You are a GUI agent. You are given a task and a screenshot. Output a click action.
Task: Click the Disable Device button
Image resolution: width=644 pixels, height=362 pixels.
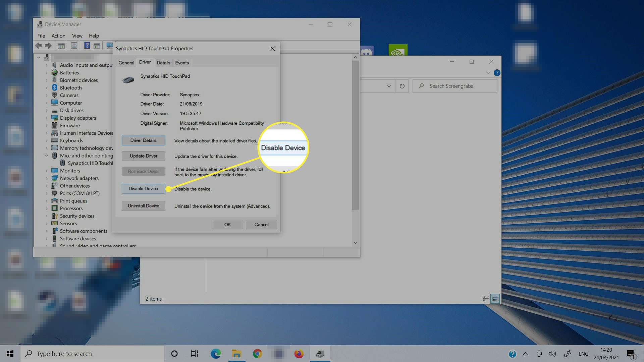click(143, 188)
